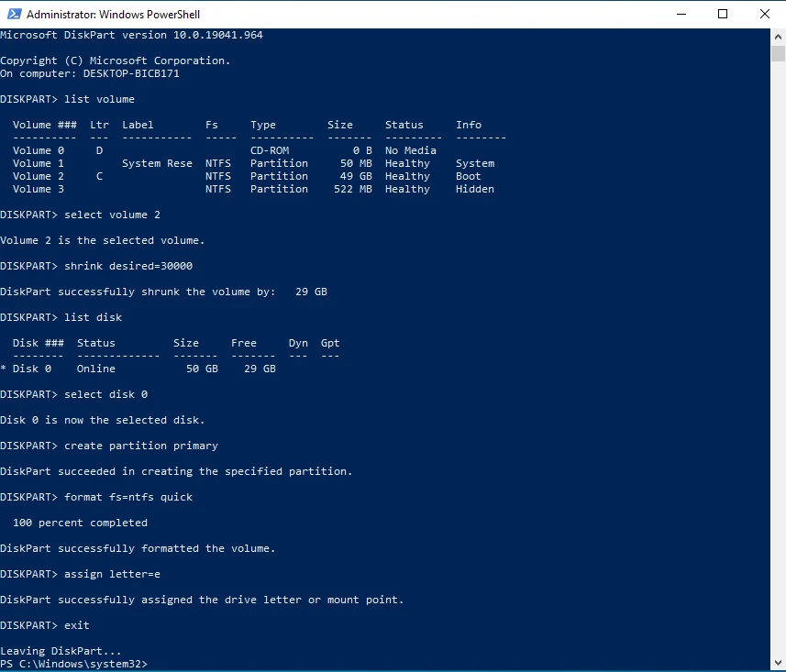
Task: Click 'DiskPart successfully formatted the volume.' message
Action: click(x=138, y=549)
